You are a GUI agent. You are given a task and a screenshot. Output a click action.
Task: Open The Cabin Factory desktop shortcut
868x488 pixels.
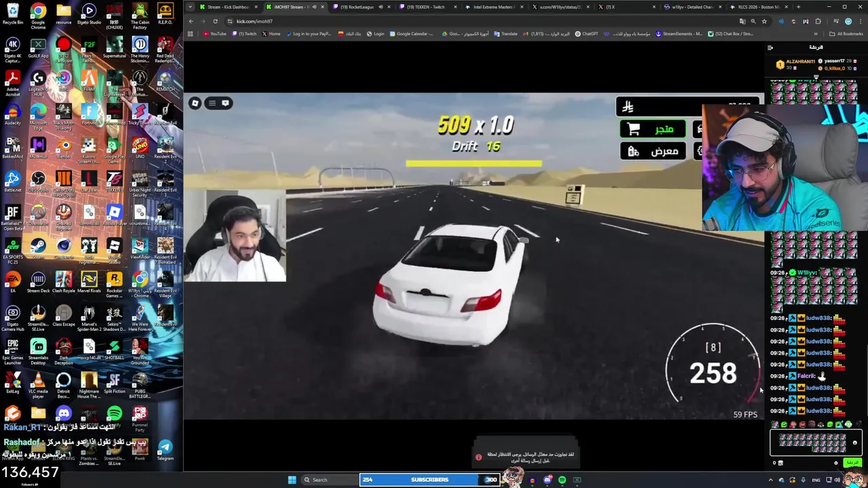point(140,15)
